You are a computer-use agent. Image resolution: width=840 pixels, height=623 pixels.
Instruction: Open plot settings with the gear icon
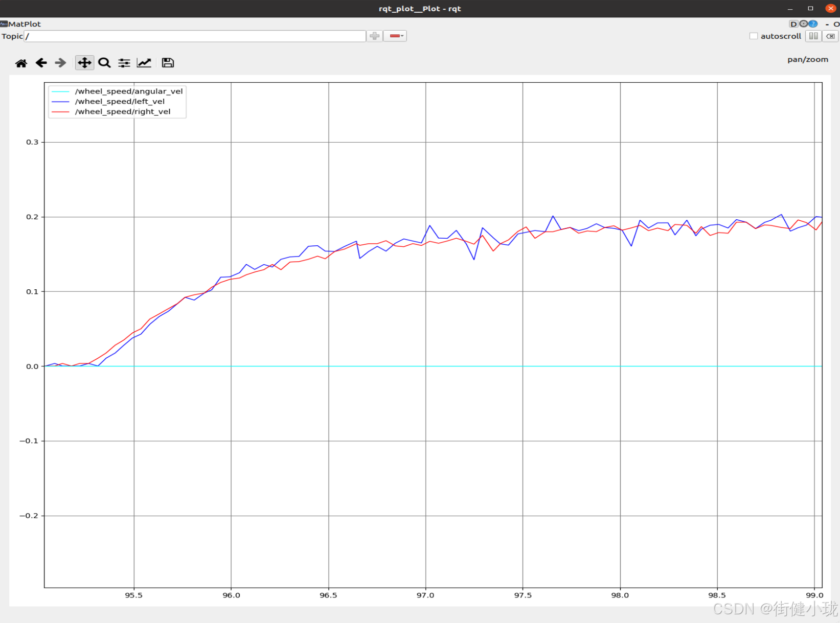(803, 24)
